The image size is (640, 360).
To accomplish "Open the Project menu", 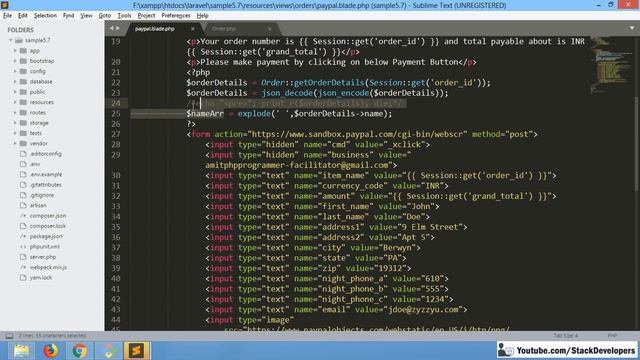I will click(146, 16).
